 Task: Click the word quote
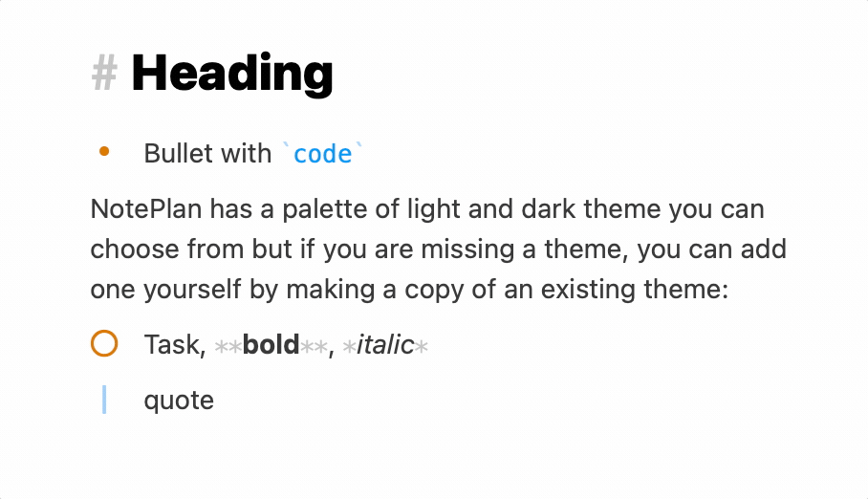pyautogui.click(x=179, y=401)
